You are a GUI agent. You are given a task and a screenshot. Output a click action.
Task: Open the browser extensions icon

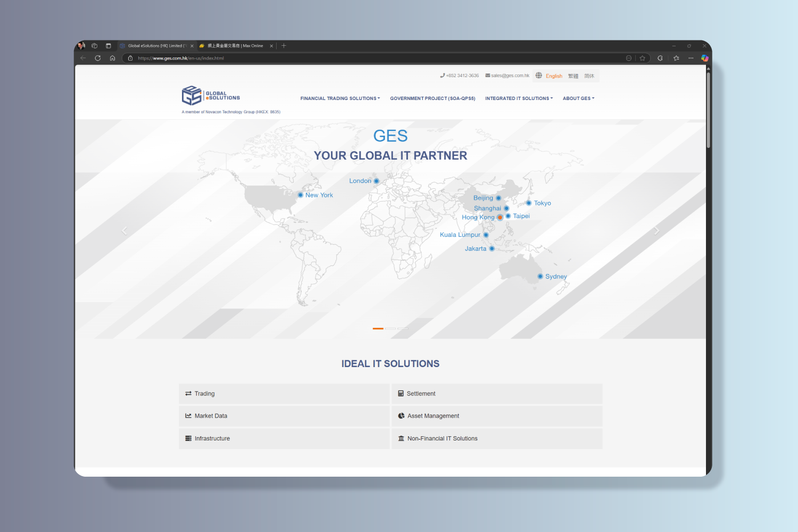coord(660,59)
